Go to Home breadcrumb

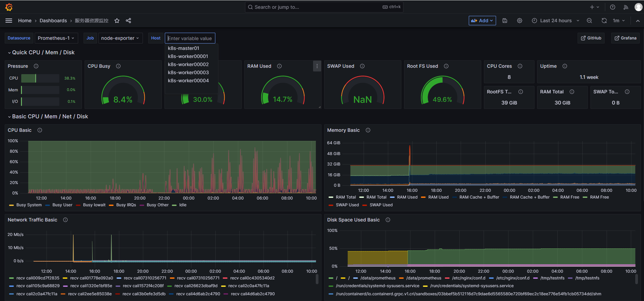coord(25,21)
